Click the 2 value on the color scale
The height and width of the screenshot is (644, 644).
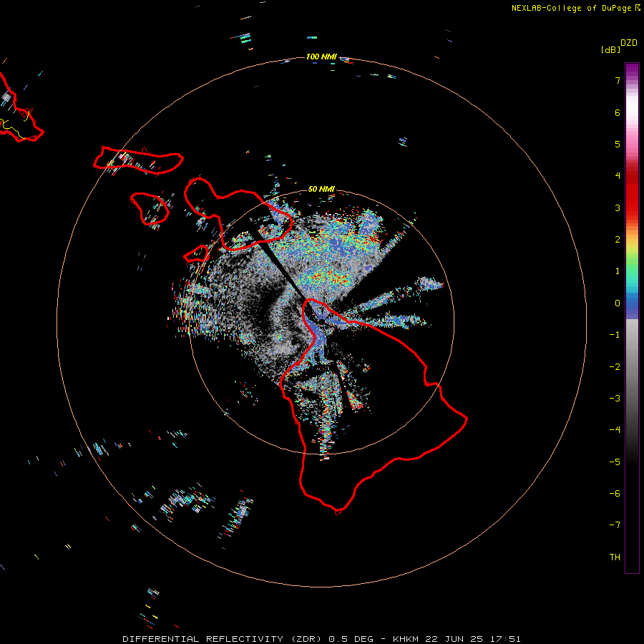618,240
